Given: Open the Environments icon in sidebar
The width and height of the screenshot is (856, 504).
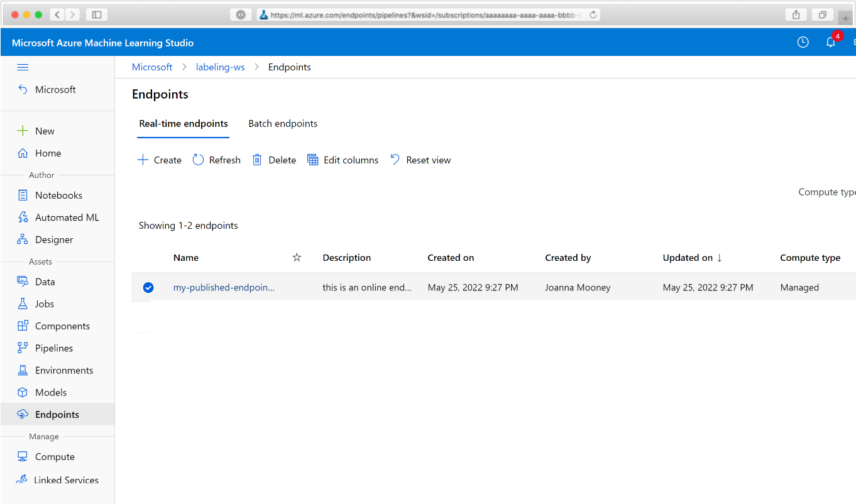Looking at the screenshot, I should (23, 370).
